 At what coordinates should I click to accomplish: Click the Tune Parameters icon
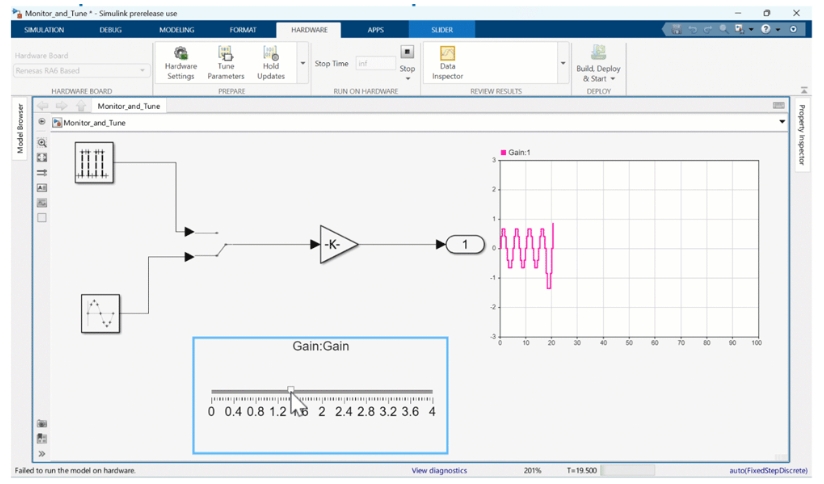[225, 55]
